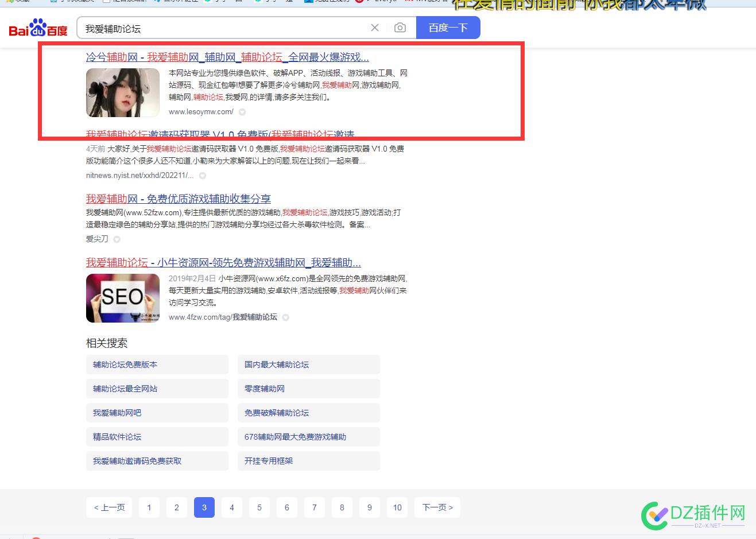Go to results page 5
756x539 pixels.
[x=259, y=507]
